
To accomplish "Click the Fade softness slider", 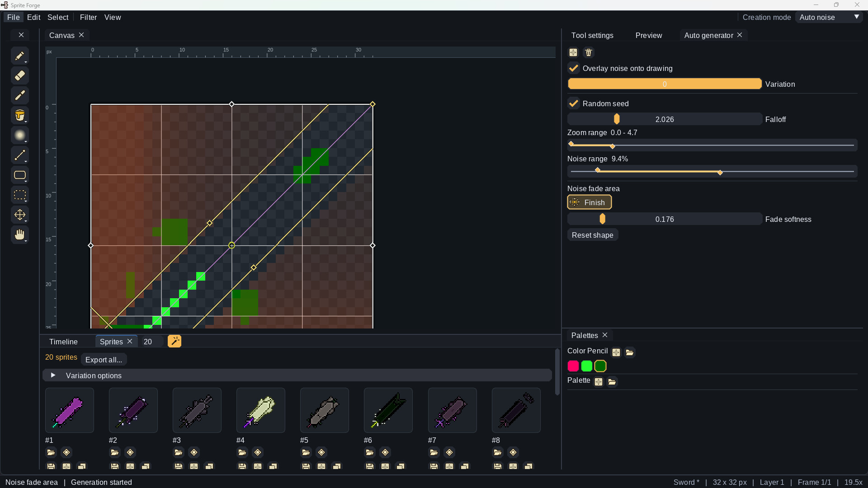I will click(665, 219).
